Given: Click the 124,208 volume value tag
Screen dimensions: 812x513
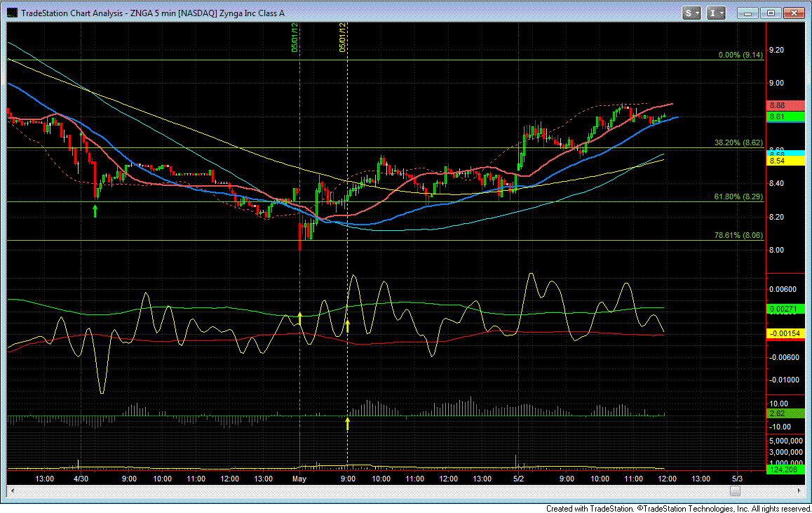Looking at the screenshot, I should point(785,469).
